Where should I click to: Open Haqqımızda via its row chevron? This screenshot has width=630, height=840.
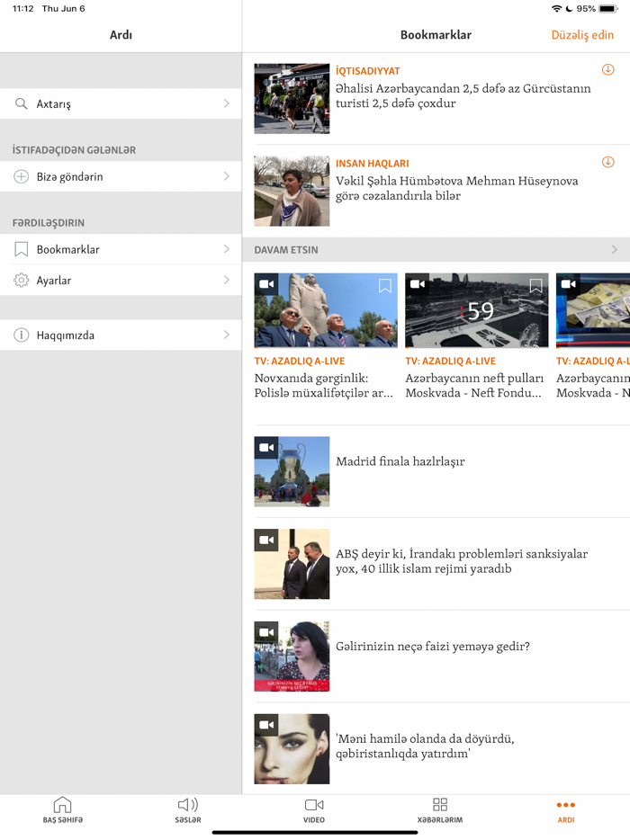tap(226, 335)
